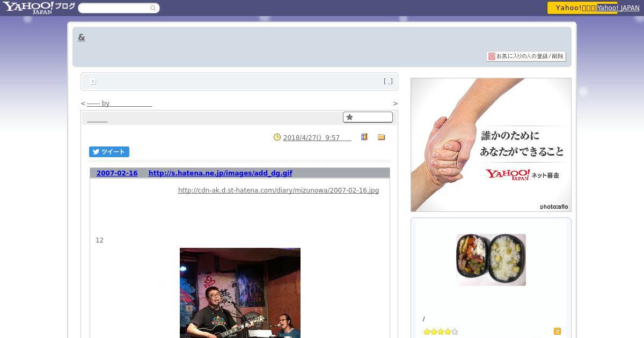Expand the small arrow icon in navigation bar

point(93,82)
